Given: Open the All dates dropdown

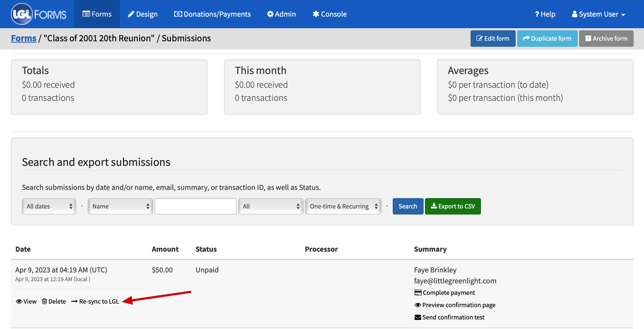Looking at the screenshot, I should [x=49, y=206].
